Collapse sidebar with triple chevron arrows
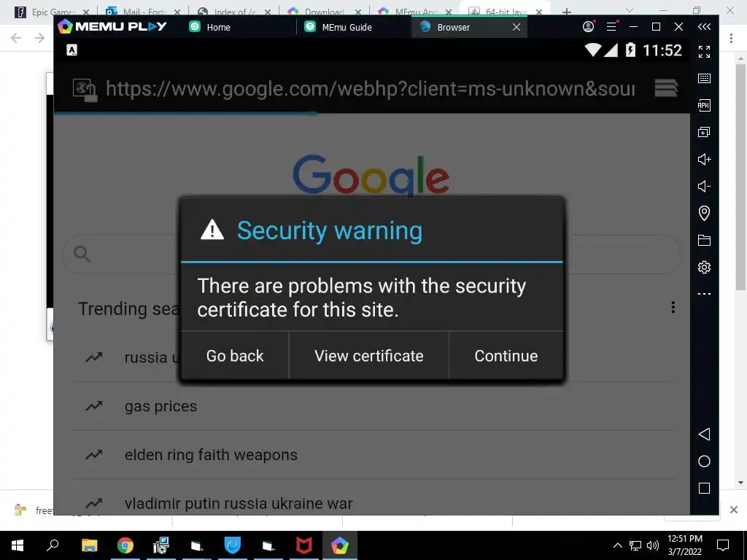This screenshot has height=560, width=747. (704, 27)
